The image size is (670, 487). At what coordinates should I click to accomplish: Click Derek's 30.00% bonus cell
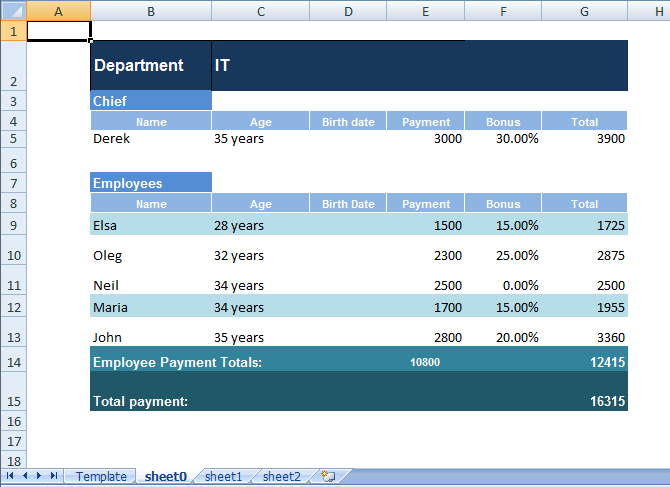point(503,139)
